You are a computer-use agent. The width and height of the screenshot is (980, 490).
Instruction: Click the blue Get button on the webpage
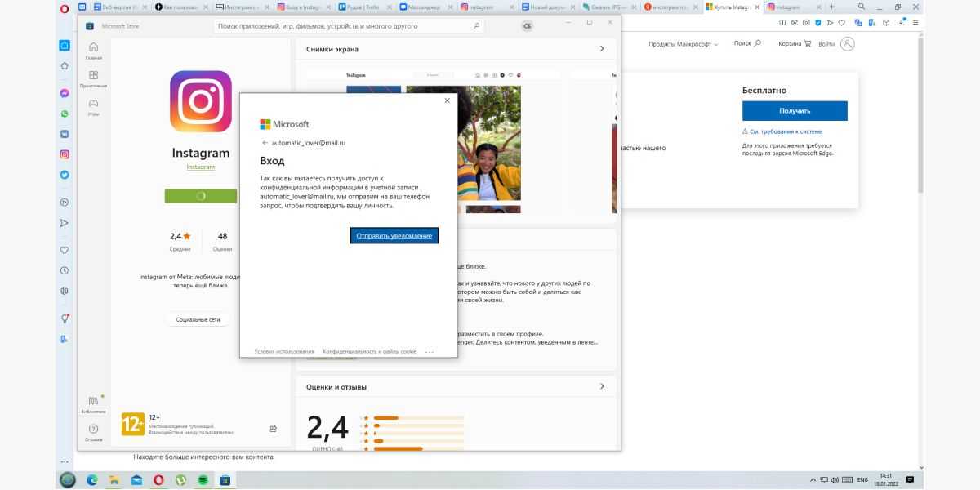pos(794,111)
